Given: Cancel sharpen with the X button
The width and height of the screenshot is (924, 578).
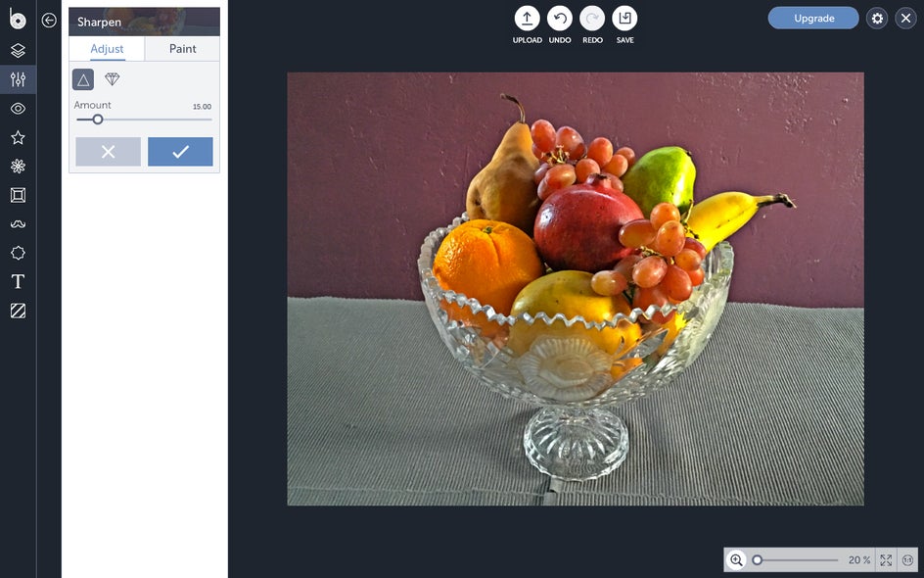Looking at the screenshot, I should click(108, 152).
